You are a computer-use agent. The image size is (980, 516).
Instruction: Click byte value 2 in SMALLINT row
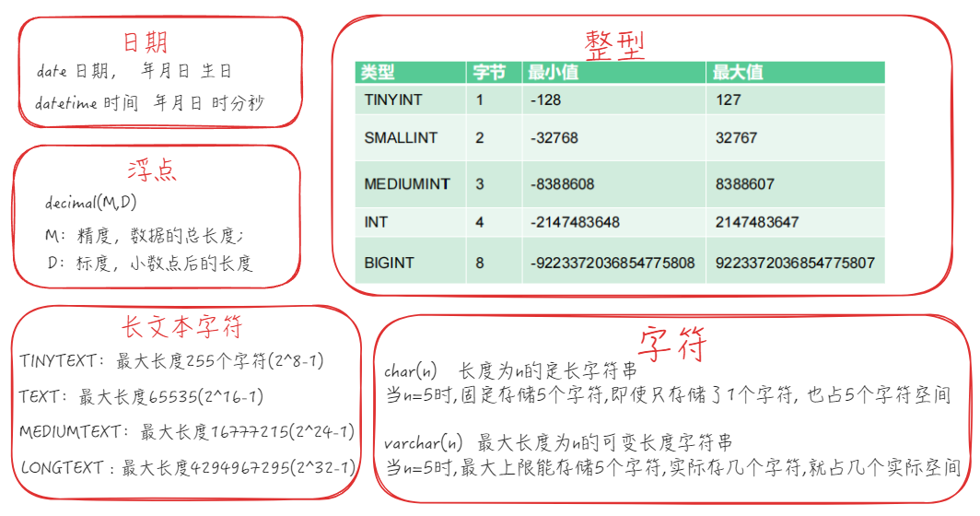(x=494, y=137)
